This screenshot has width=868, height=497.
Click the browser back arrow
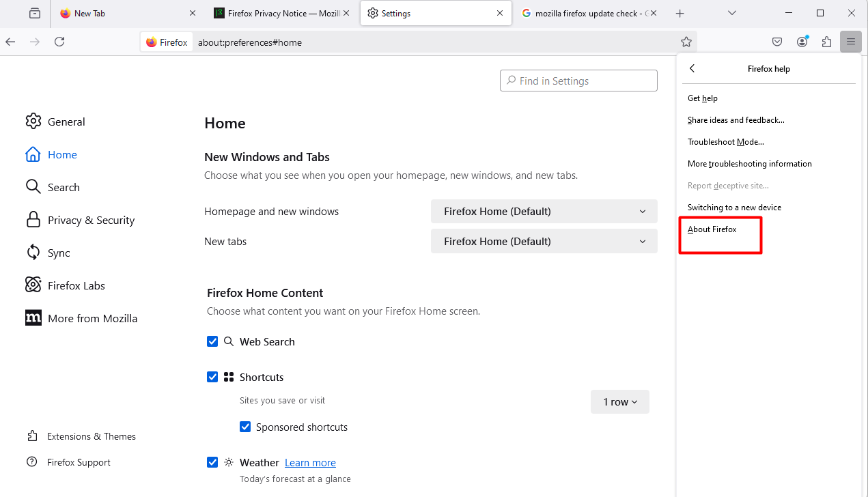[x=10, y=42]
